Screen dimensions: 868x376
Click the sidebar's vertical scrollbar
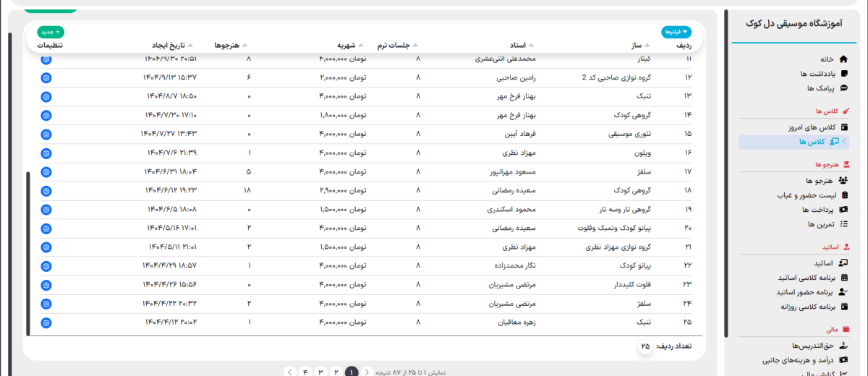(727, 174)
